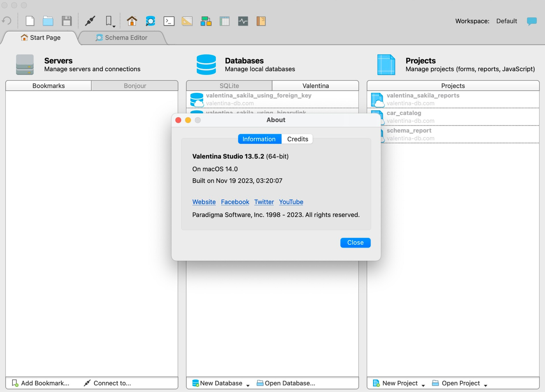Click the floppy disk save icon

[67, 21]
